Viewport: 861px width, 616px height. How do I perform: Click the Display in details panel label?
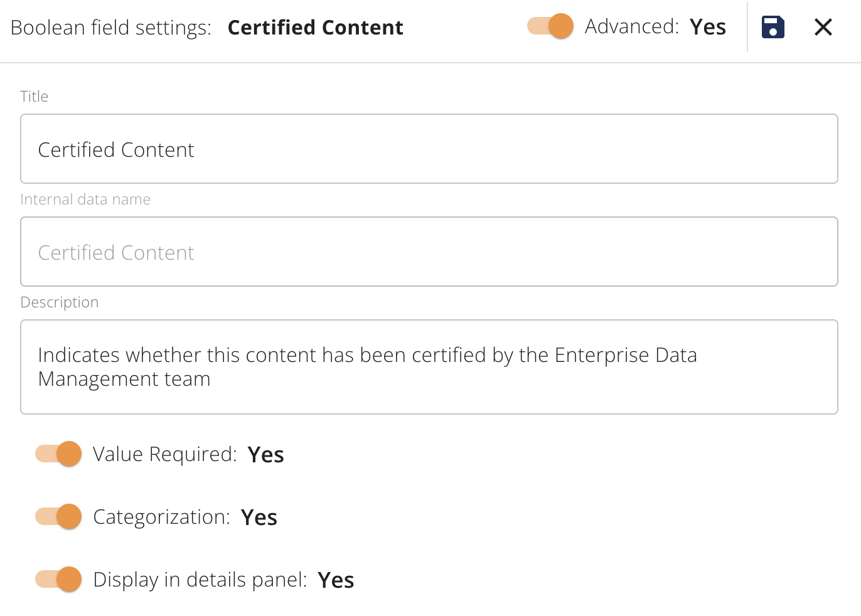point(200,580)
